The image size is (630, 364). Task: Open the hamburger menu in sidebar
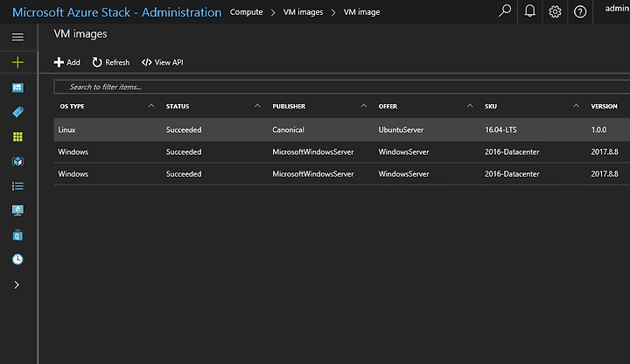click(17, 37)
